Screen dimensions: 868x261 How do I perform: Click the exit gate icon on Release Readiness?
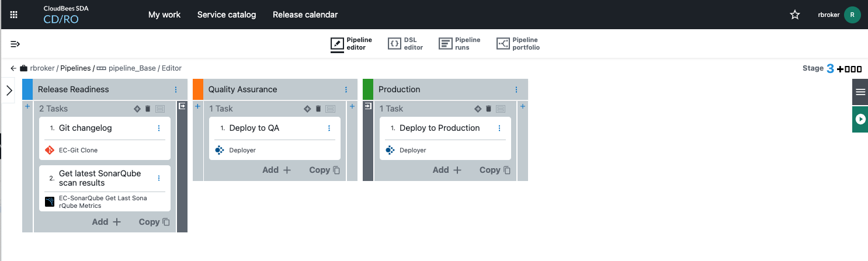(182, 106)
